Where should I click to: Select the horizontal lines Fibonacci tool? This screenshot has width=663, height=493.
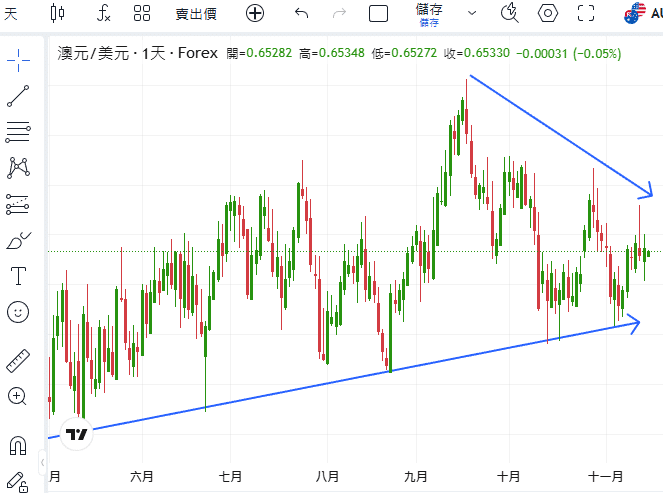pyautogui.click(x=18, y=132)
